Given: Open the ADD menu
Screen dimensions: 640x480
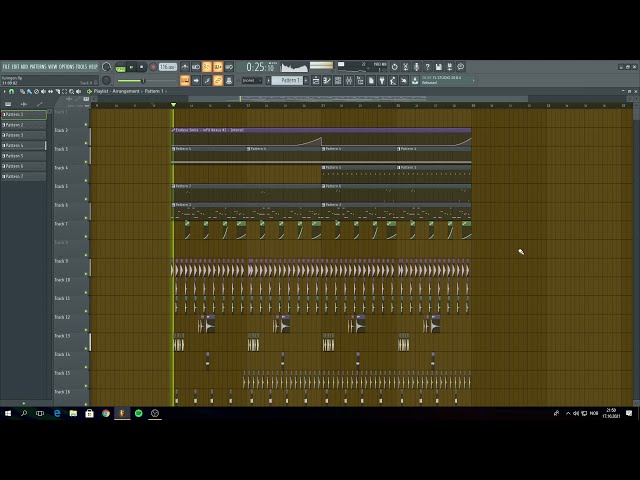Looking at the screenshot, I should click(x=24, y=67).
